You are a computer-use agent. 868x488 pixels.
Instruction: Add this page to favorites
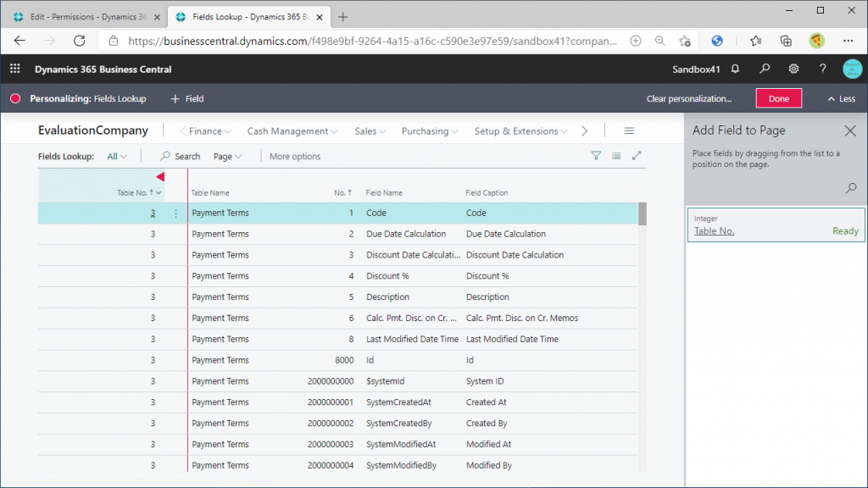tap(685, 41)
